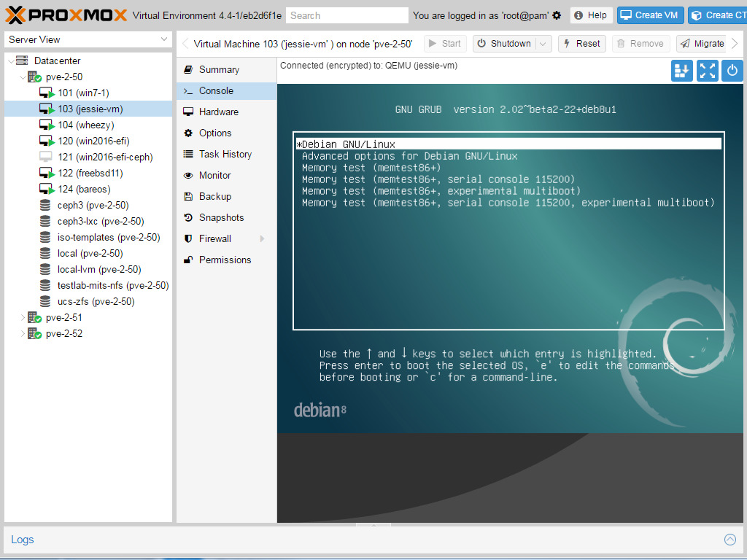The height and width of the screenshot is (560, 747).
Task: Click the Search input field
Action: (x=347, y=15)
